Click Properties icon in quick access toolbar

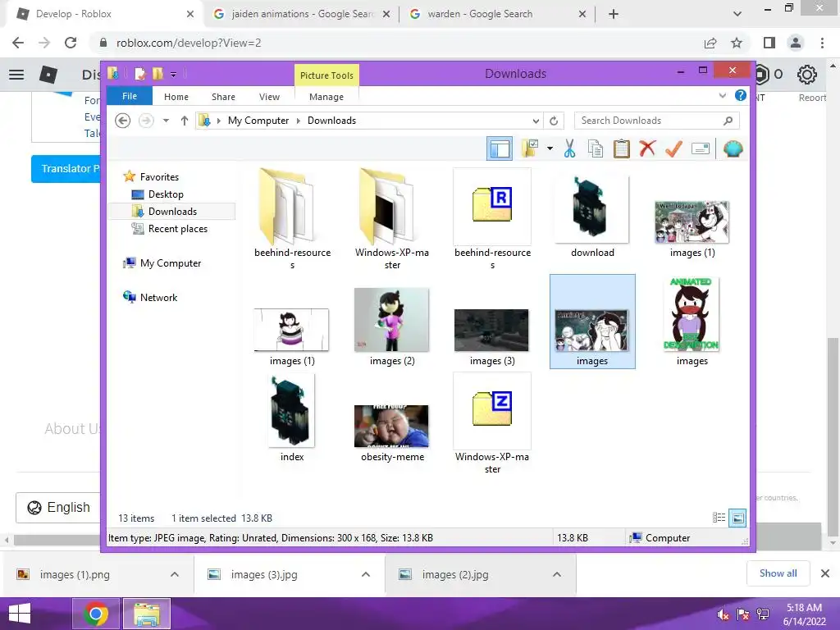(140, 74)
